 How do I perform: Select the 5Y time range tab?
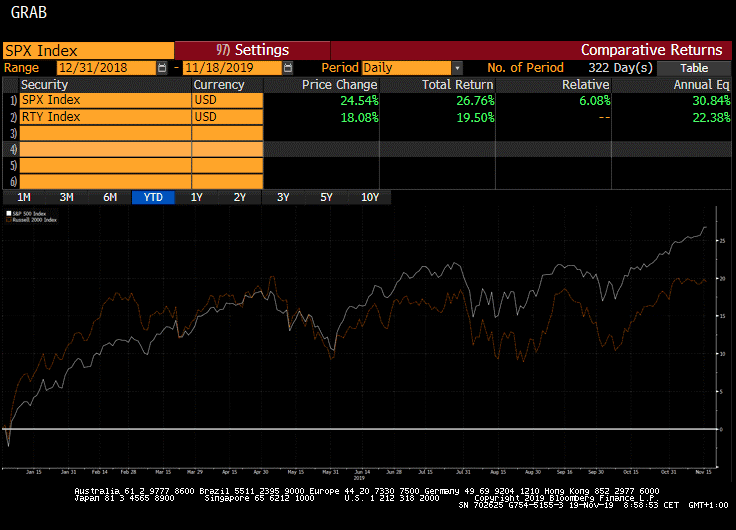(x=326, y=197)
